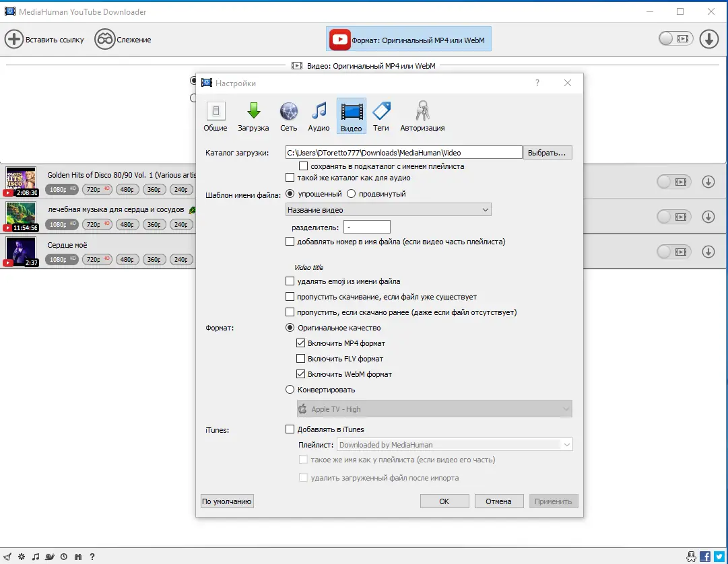728x564 pixels.
Task: Open Downloaded by MediaHuman playlist dropdown
Action: [x=455, y=445]
